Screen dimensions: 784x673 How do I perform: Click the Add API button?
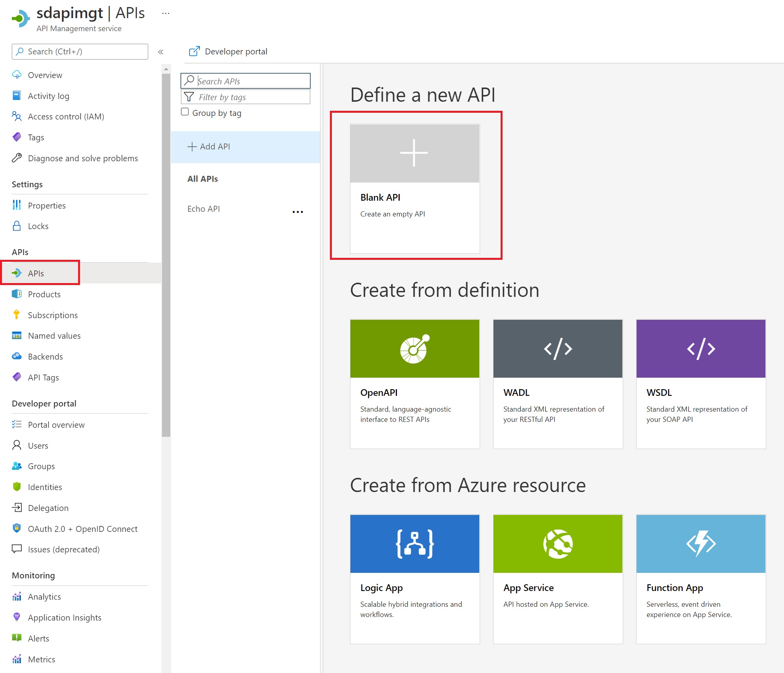[209, 147]
